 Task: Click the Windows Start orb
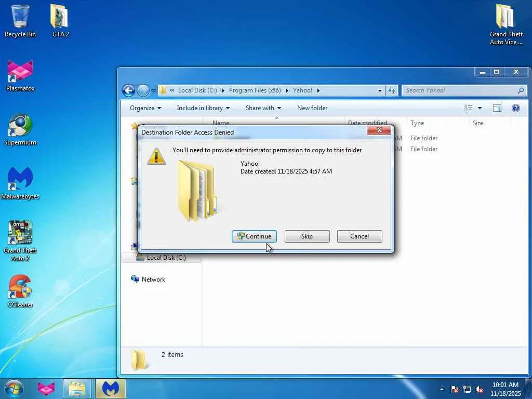coord(14,389)
